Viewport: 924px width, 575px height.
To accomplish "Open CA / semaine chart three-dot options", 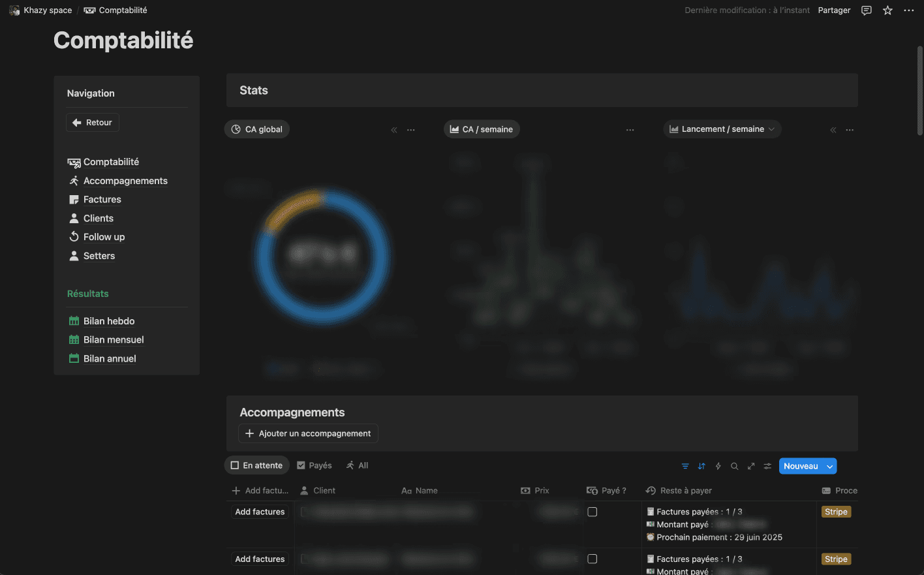I will (630, 130).
